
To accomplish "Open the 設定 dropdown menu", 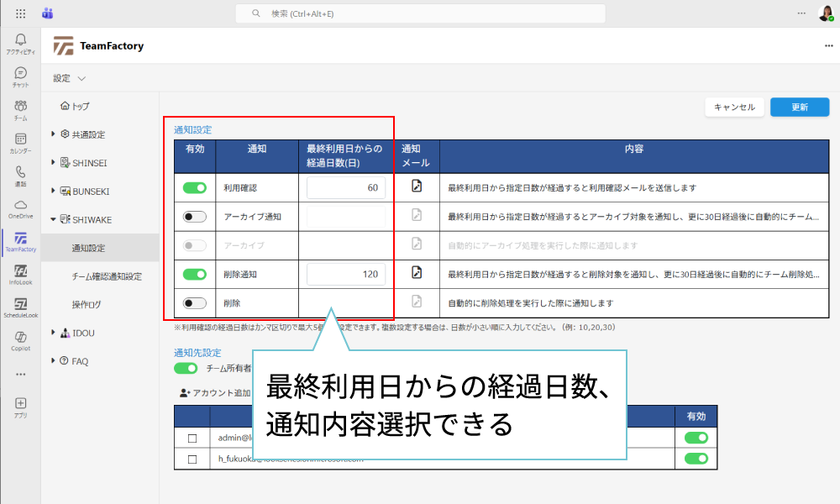I will point(70,78).
